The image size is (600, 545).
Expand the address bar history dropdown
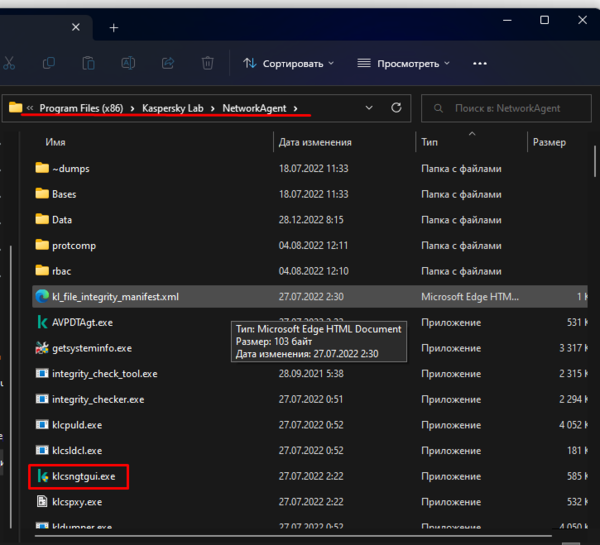click(x=370, y=108)
